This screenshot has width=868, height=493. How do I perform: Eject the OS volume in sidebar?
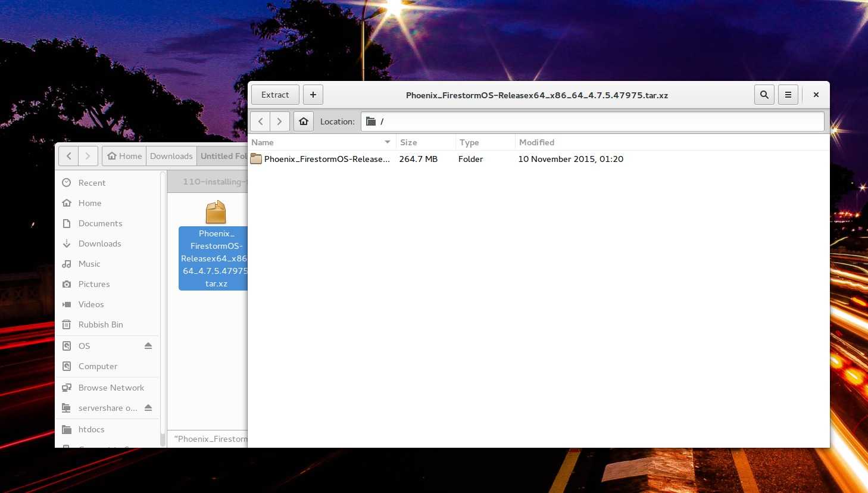coord(148,346)
